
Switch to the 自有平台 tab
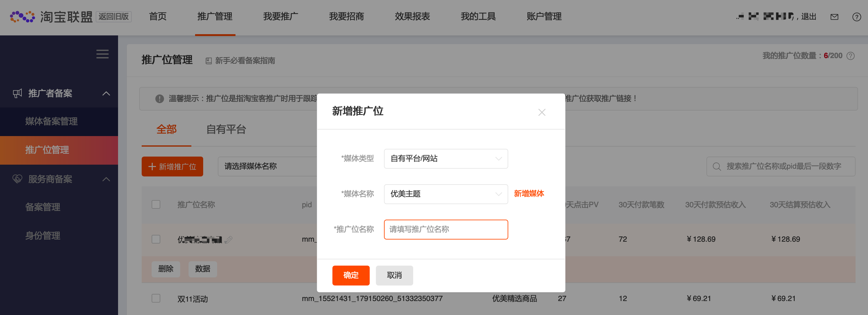click(x=226, y=129)
